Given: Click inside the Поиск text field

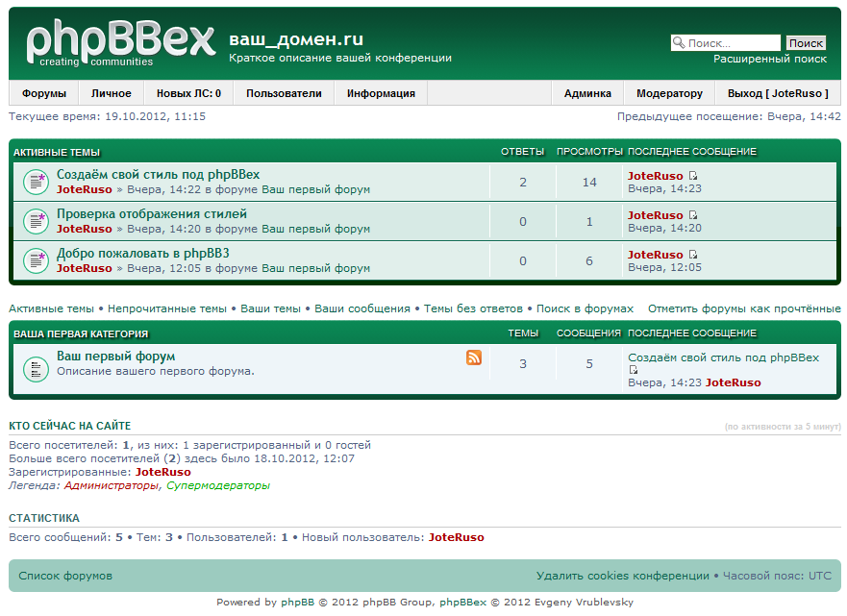Looking at the screenshot, I should (x=731, y=43).
